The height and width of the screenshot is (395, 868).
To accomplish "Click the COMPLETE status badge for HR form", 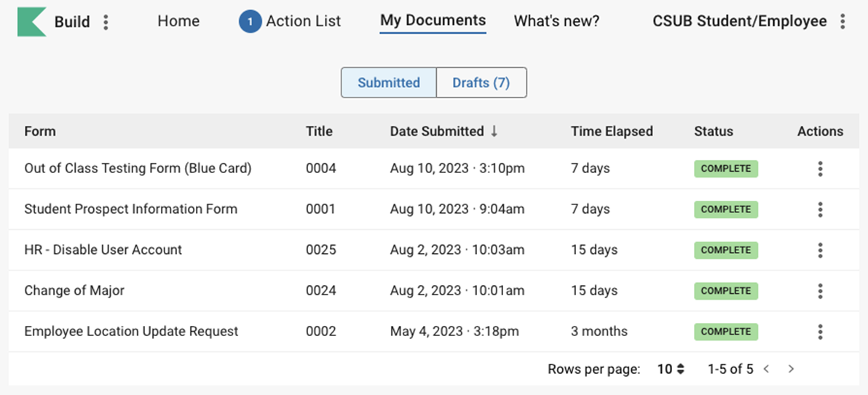I will 725,250.
